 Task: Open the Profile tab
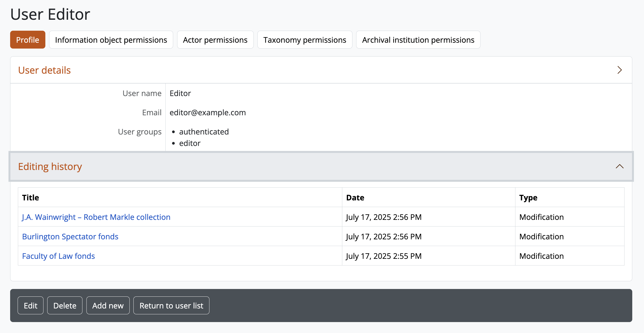28,40
